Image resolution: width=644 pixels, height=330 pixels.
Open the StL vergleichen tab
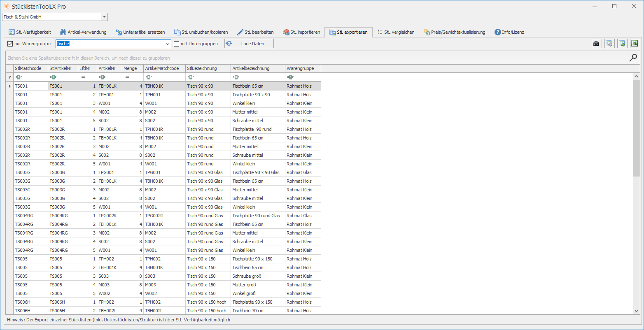tap(396, 32)
